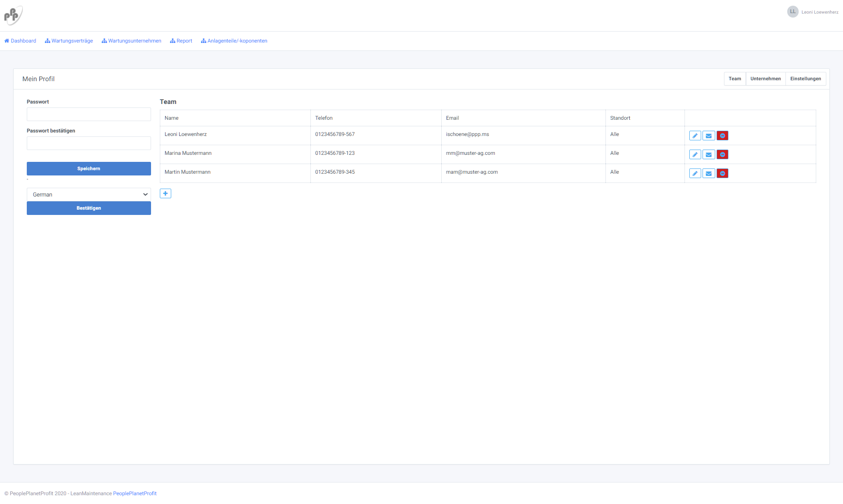Open Leoni Loewenherz user menu at top right
This screenshot has height=504, width=843.
point(813,12)
